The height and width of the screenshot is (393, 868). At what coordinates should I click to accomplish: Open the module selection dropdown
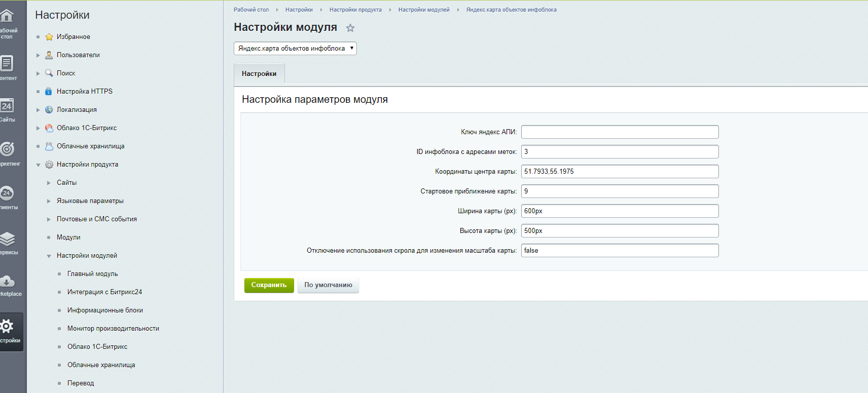point(295,49)
